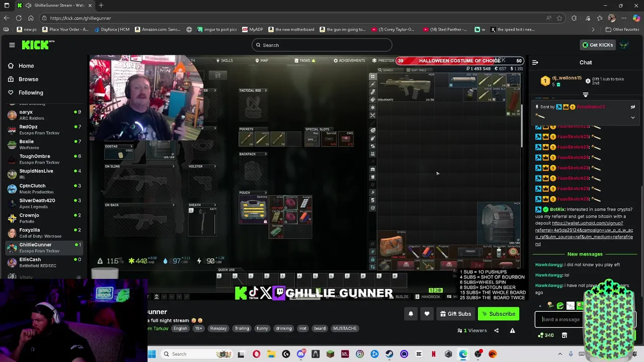
Task: Click Get KICKs button
Action: pyautogui.click(x=597, y=45)
